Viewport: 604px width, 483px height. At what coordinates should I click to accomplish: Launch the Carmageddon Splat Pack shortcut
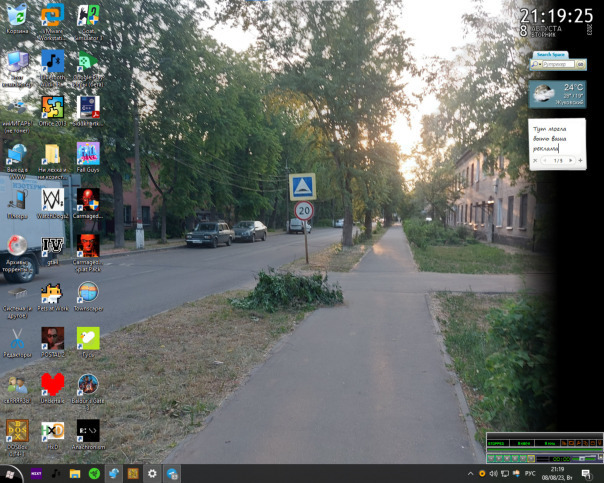tap(88, 253)
